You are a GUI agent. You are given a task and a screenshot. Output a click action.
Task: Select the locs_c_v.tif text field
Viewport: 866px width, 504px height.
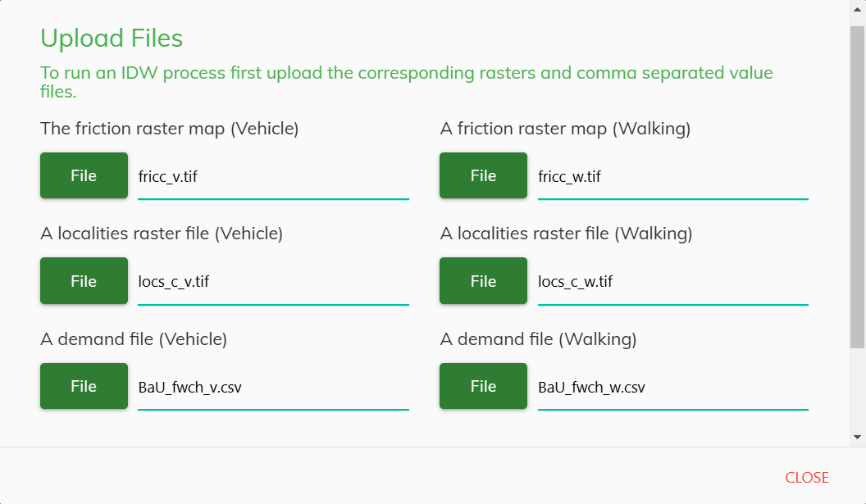[273, 283]
